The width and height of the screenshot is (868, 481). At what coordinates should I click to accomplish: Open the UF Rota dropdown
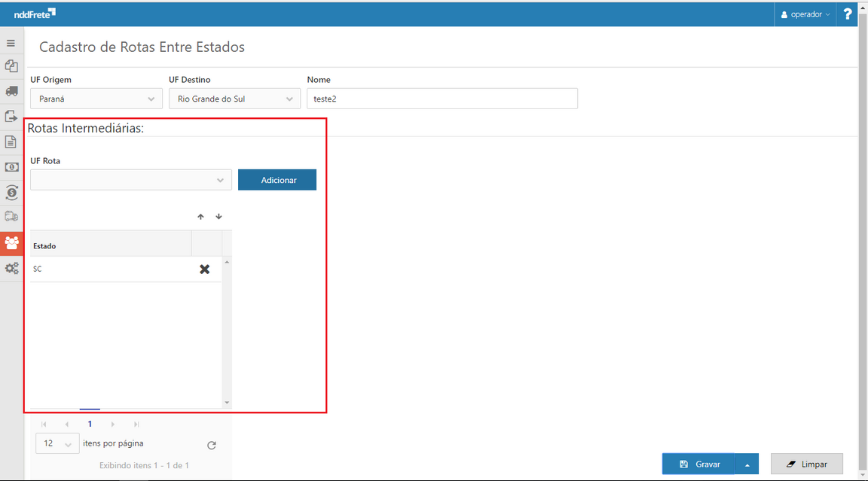pyautogui.click(x=131, y=180)
